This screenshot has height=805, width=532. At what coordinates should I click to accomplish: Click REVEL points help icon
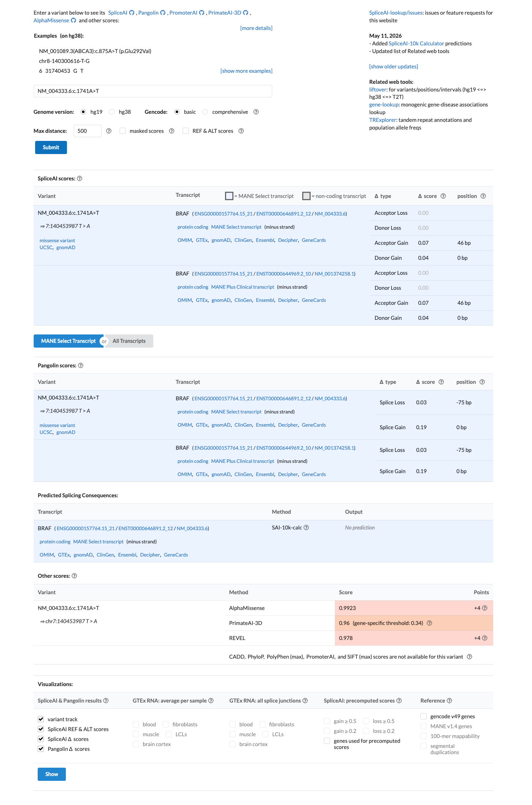pos(484,638)
